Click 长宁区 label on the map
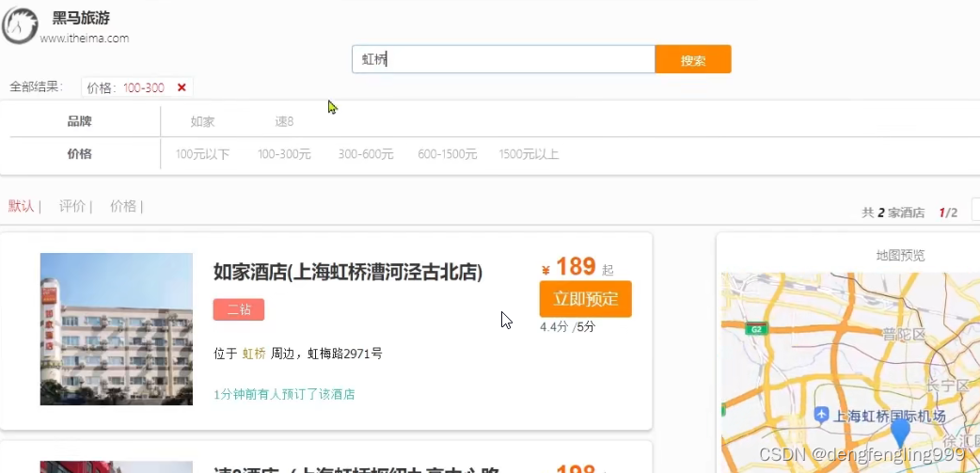Viewport: 980px width, 473px height. point(947,386)
